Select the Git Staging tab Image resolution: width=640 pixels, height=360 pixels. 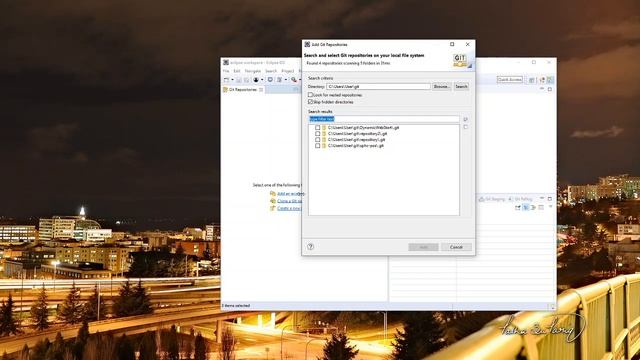[x=492, y=199]
